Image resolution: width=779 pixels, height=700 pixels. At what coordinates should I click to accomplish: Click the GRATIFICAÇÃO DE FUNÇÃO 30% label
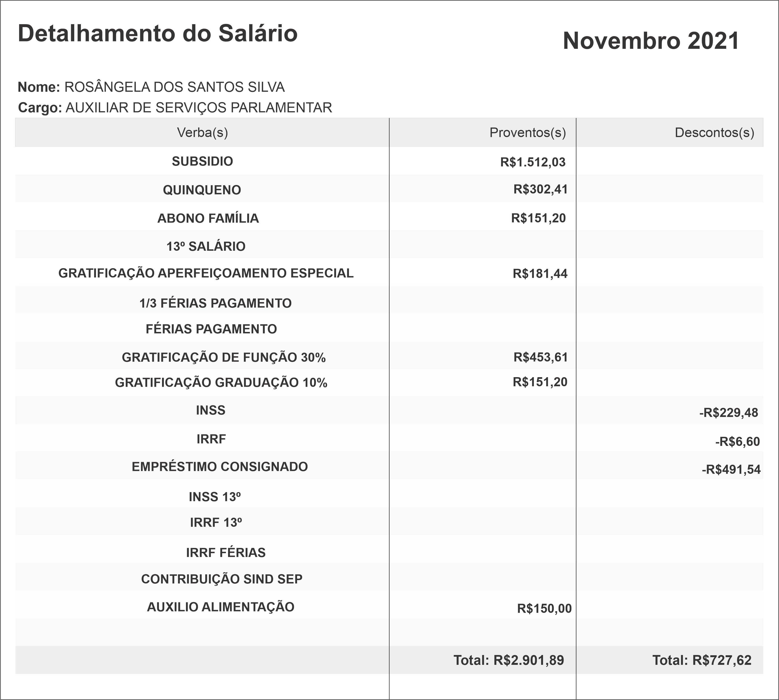224,358
